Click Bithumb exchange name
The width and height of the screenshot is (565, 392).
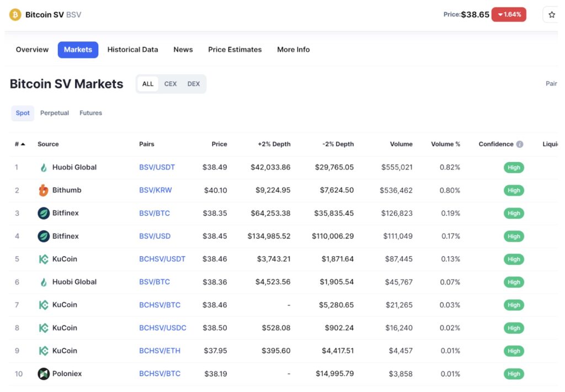pyautogui.click(x=67, y=190)
